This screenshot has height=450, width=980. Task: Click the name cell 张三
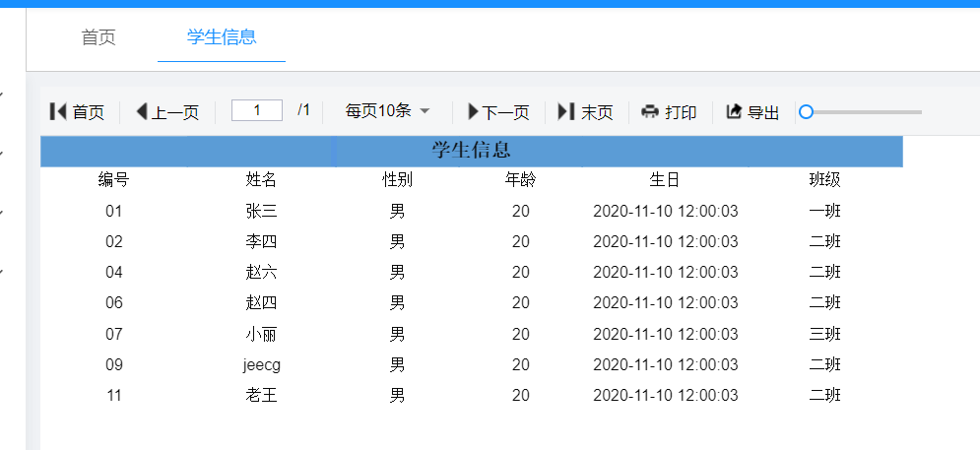click(x=261, y=212)
